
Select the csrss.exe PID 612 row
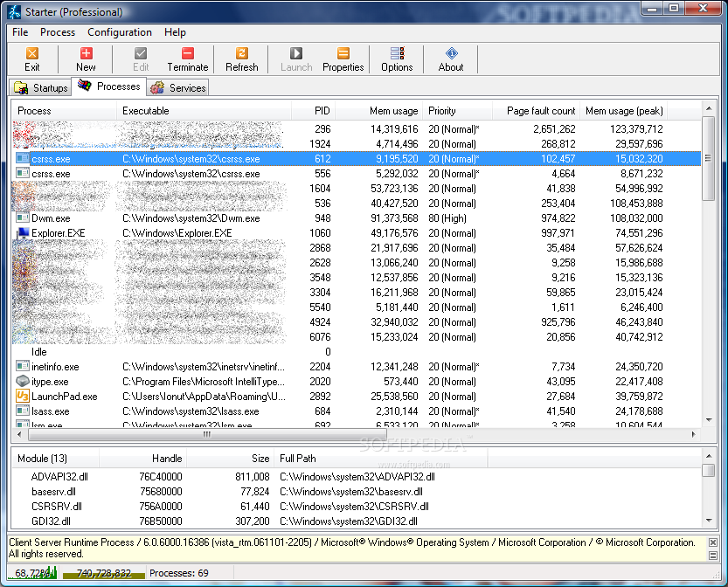356,159
